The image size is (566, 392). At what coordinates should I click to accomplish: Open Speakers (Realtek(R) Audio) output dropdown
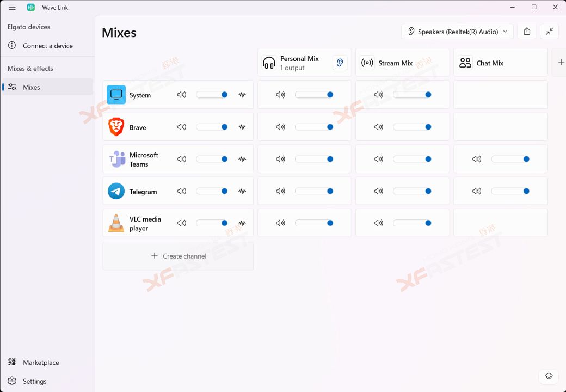[x=457, y=32]
